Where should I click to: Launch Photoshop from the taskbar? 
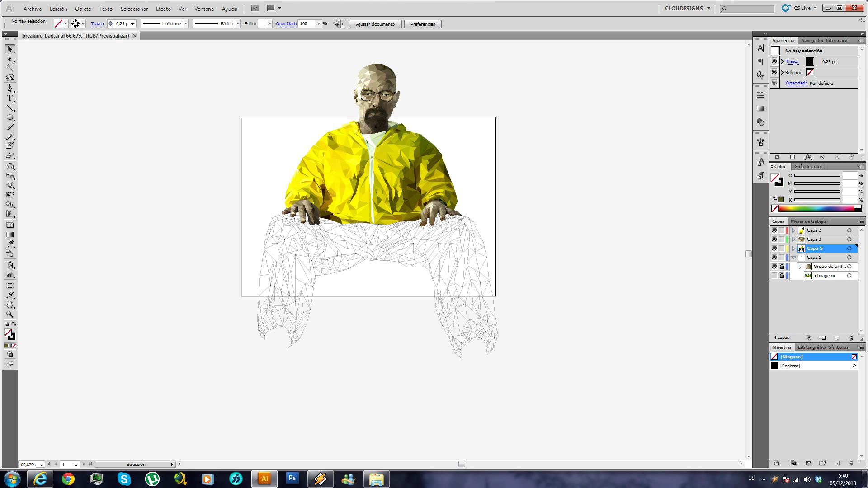[292, 479]
